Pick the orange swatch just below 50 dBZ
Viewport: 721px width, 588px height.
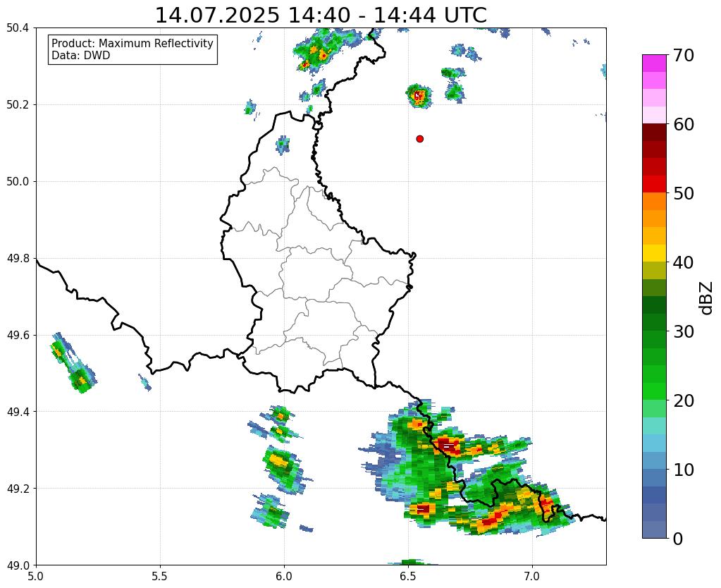pyautogui.click(x=654, y=202)
